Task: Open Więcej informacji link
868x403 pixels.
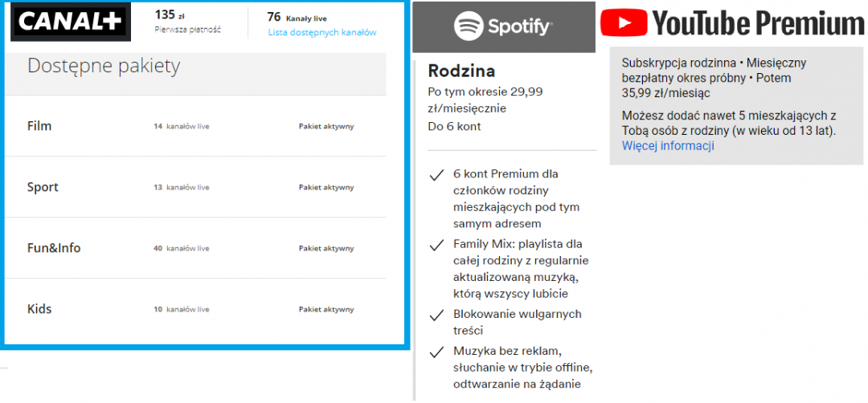Action: pyautogui.click(x=668, y=146)
